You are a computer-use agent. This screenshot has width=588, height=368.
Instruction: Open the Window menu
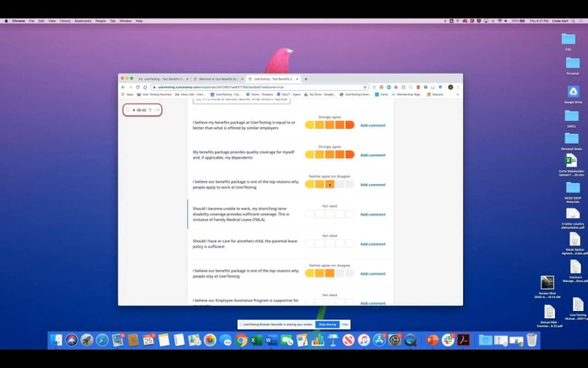click(125, 21)
